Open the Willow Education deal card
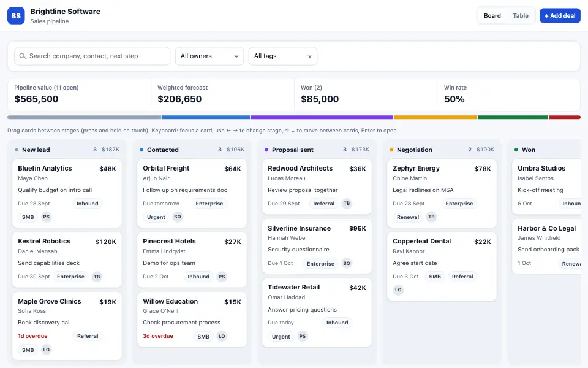588x368 pixels. point(192,320)
